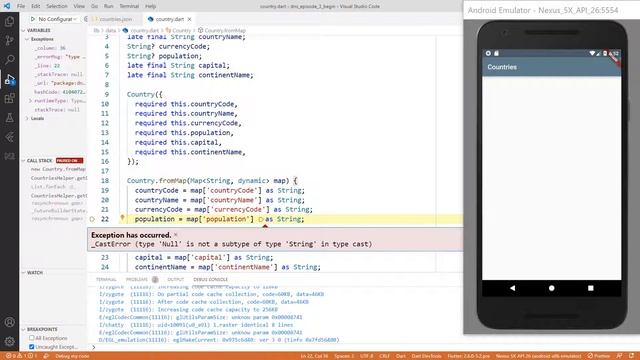
Task: Click the errors and warnings status bar item
Action: 21,356
